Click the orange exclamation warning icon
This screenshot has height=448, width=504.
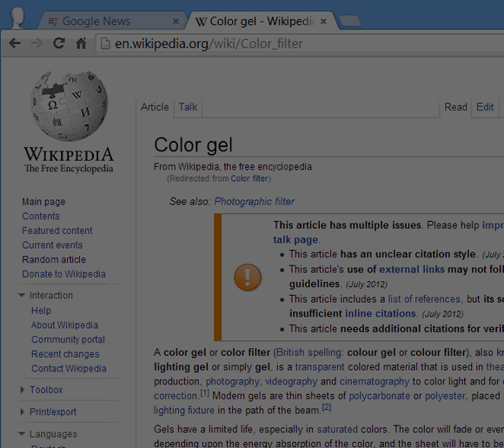pos(247,277)
